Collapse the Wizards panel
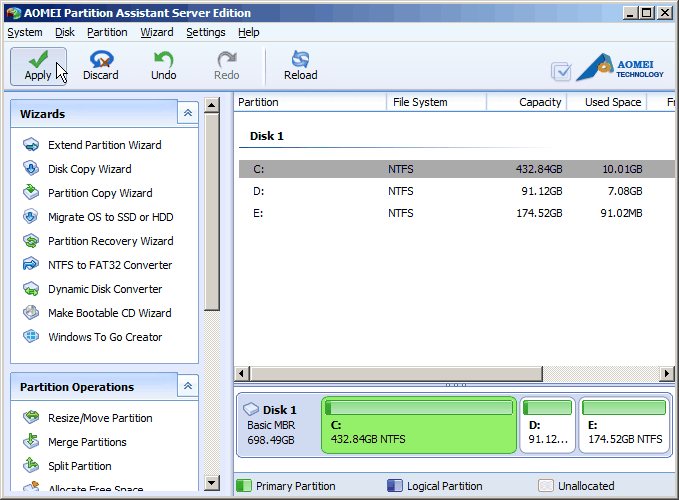Screen dimensions: 679x500 pos(188,113)
